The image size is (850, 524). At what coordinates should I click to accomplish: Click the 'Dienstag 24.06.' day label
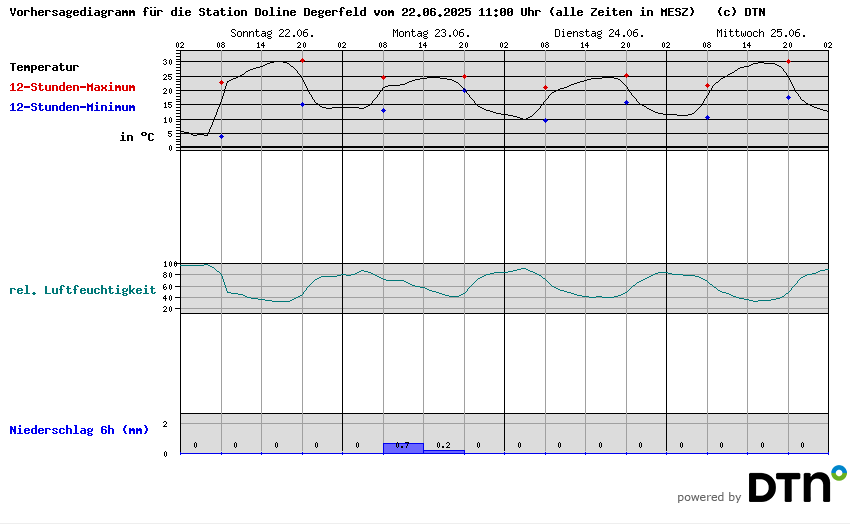coord(599,33)
